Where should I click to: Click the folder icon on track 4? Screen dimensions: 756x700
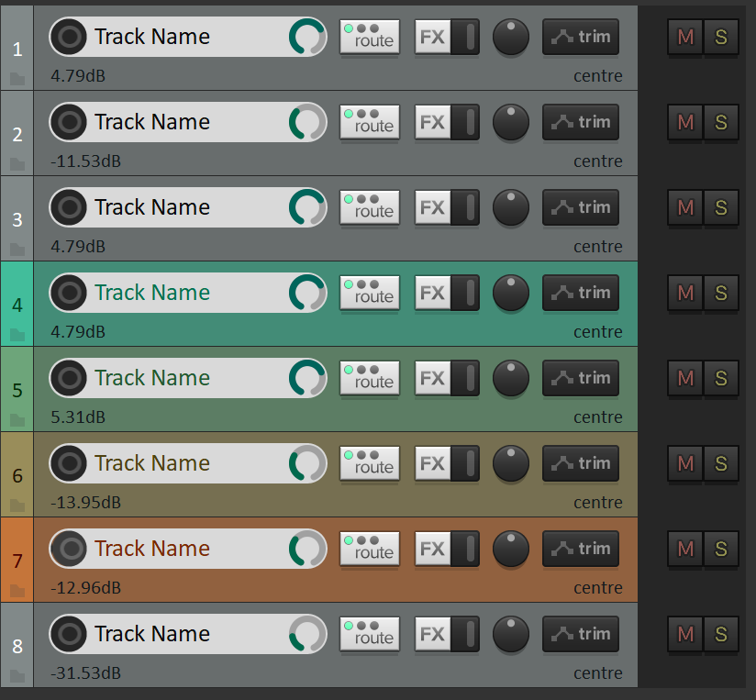(17, 335)
